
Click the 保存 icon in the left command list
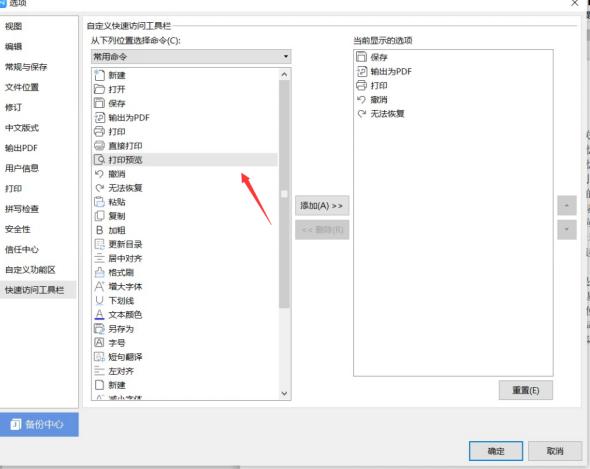[99, 103]
